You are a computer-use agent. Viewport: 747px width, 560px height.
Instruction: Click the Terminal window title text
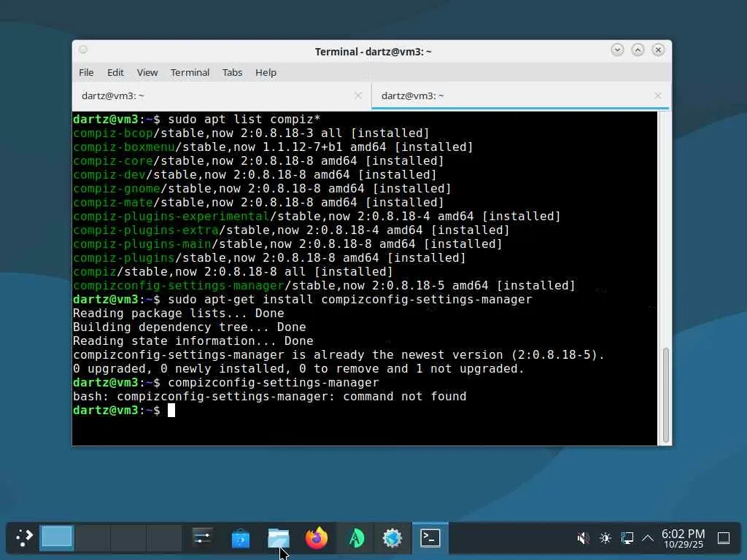(x=373, y=52)
